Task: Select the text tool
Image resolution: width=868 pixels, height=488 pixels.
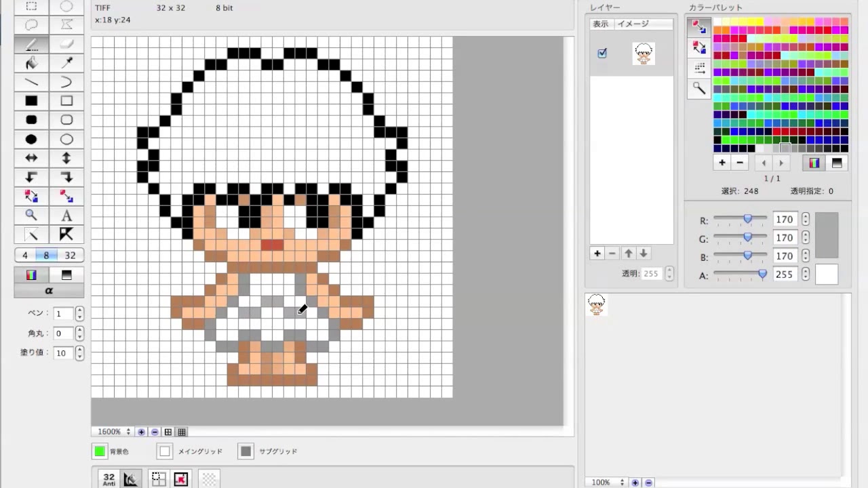Action: [66, 216]
